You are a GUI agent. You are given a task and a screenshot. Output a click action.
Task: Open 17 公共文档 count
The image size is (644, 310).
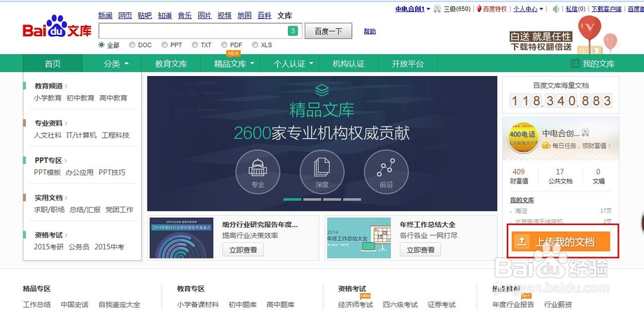coord(560,176)
